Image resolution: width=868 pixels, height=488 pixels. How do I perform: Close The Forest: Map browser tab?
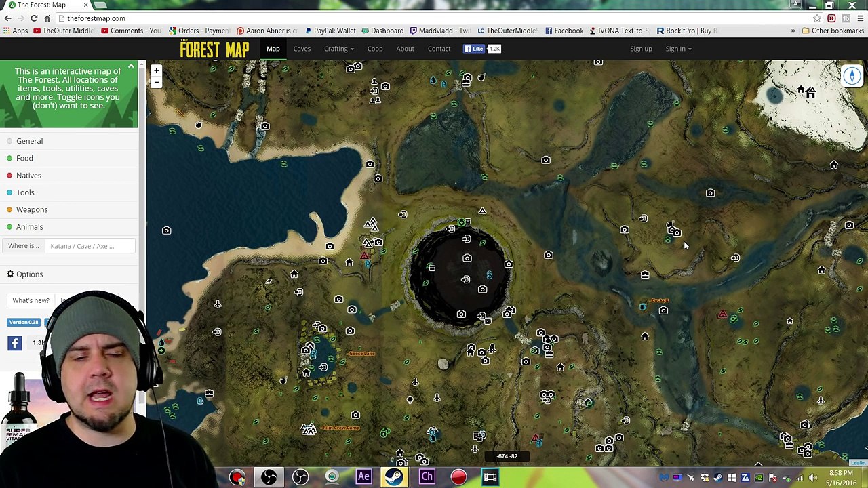(x=85, y=5)
